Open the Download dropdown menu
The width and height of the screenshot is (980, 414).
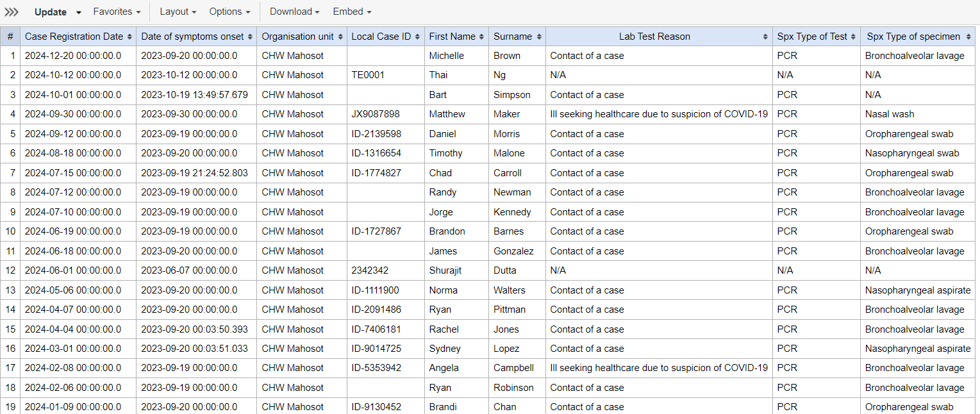coord(294,12)
